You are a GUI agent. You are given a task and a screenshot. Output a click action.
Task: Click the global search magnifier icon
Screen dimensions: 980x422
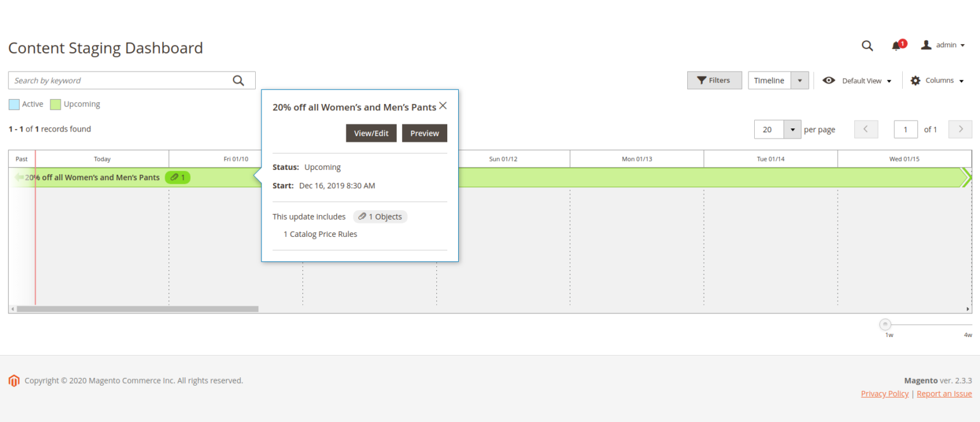(x=867, y=45)
